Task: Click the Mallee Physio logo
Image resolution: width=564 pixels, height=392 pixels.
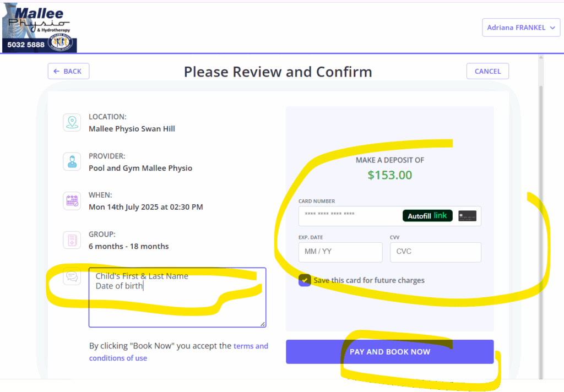Action: pyautogui.click(x=39, y=28)
